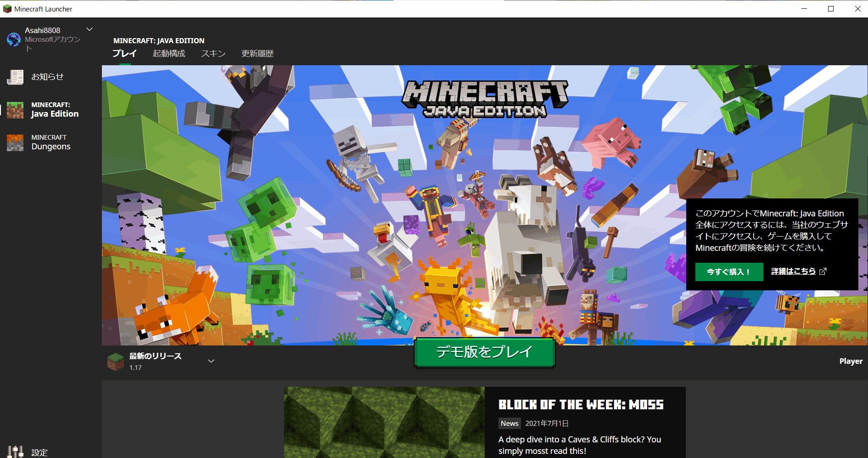Click the 最新のリリース 1.17 label
The height and width of the screenshot is (458, 868).
click(155, 361)
